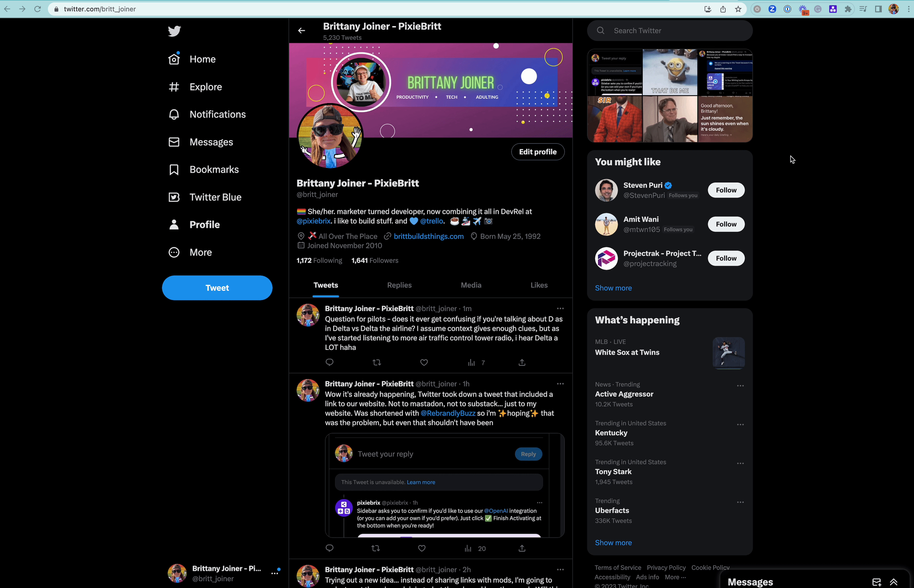914x588 pixels.
Task: Follow Steven Puri
Action: point(726,190)
